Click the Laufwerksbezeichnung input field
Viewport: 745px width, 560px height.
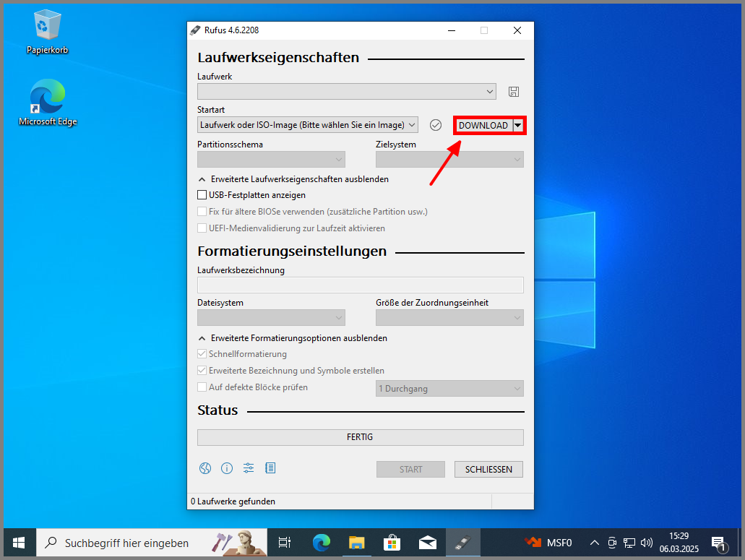360,285
